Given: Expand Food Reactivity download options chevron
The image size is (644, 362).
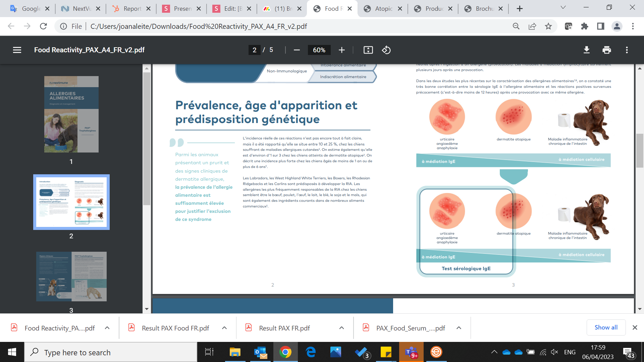Looking at the screenshot, I should [x=107, y=328].
